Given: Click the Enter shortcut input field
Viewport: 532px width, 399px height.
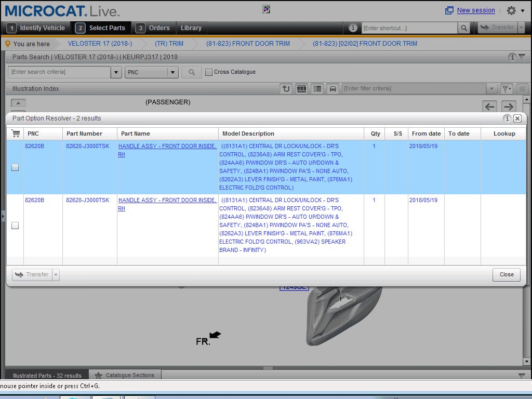Looking at the screenshot, I should 409,28.
